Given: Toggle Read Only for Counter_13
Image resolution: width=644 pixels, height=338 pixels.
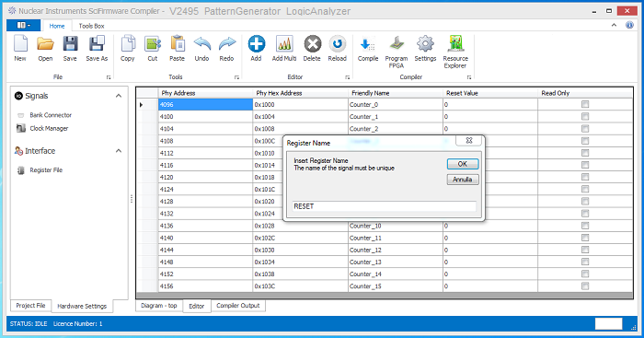Looking at the screenshot, I should [x=585, y=262].
